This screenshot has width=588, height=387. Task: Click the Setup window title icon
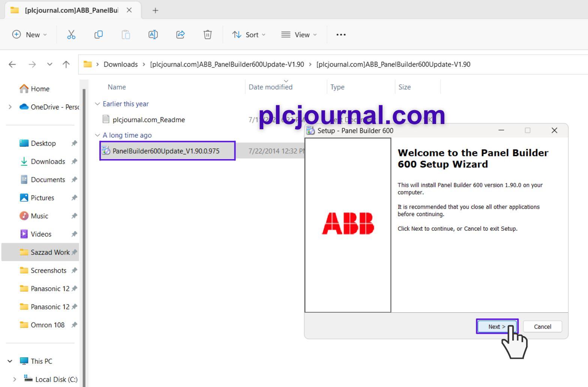click(310, 130)
